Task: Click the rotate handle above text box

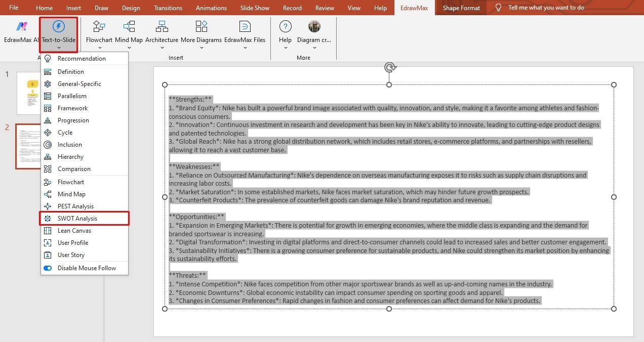Action: 389,67
